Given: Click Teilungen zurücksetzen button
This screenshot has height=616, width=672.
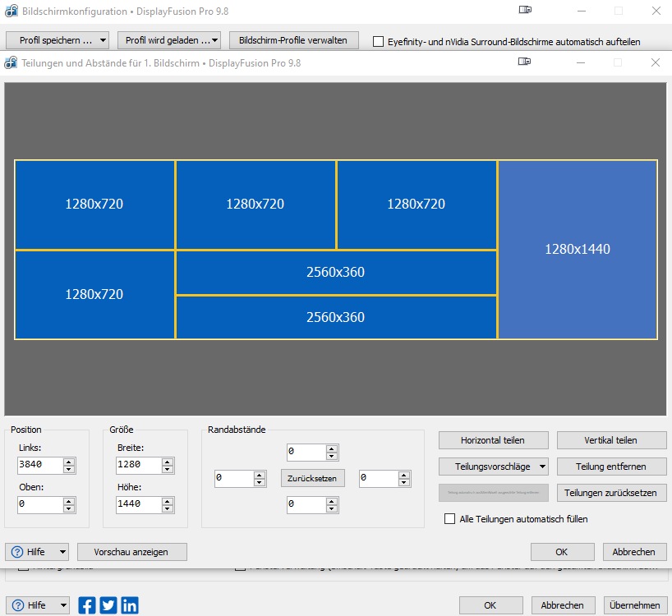Looking at the screenshot, I should [611, 493].
